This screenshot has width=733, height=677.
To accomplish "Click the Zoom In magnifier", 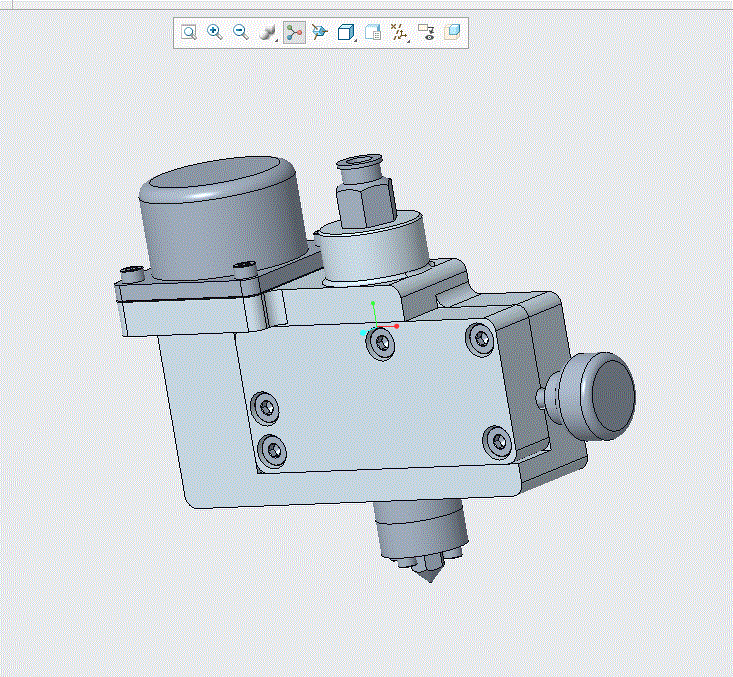I will pos(215,32).
